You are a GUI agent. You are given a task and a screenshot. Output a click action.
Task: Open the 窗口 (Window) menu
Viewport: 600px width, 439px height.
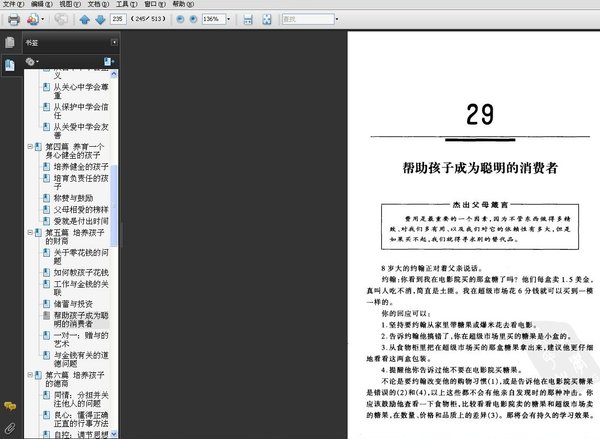155,4
